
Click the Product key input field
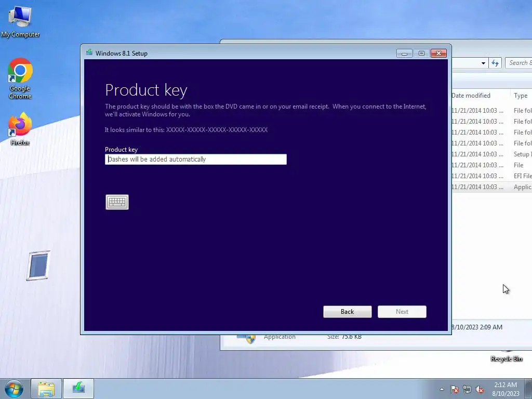click(x=196, y=159)
